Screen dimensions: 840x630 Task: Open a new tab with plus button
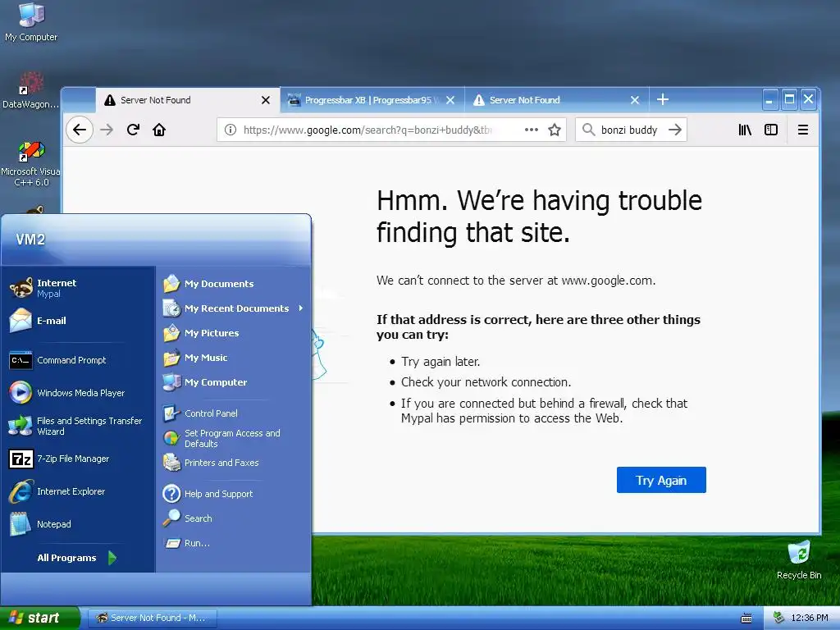point(663,99)
